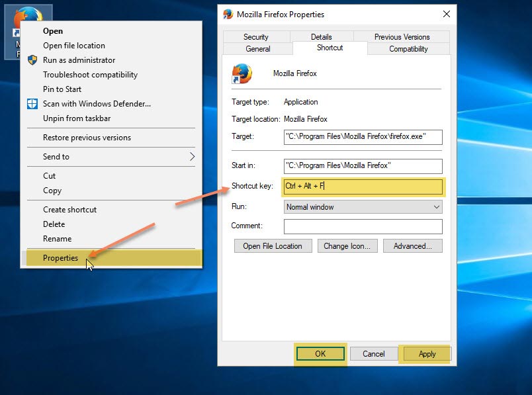
Task: Open Properties from context menu
Action: 111,258
